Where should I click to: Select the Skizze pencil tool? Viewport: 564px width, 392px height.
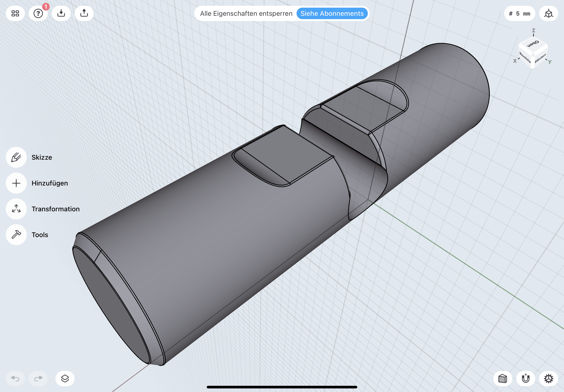point(16,158)
